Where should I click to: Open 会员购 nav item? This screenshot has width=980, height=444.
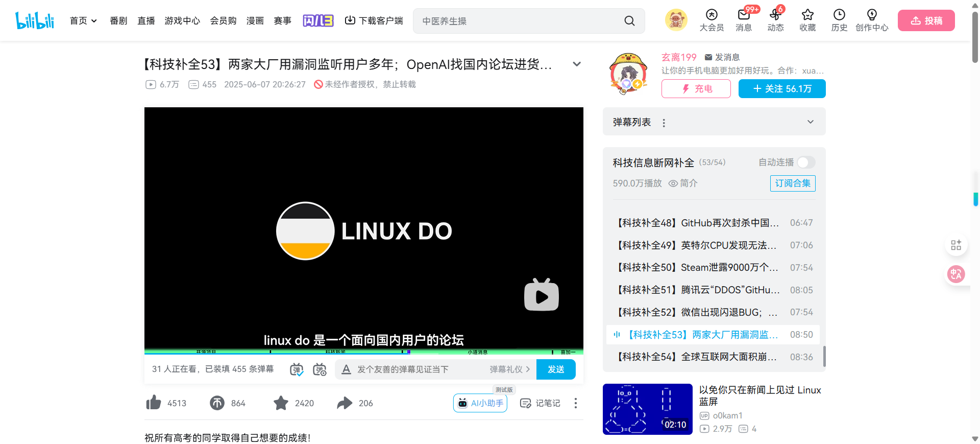coord(223,20)
